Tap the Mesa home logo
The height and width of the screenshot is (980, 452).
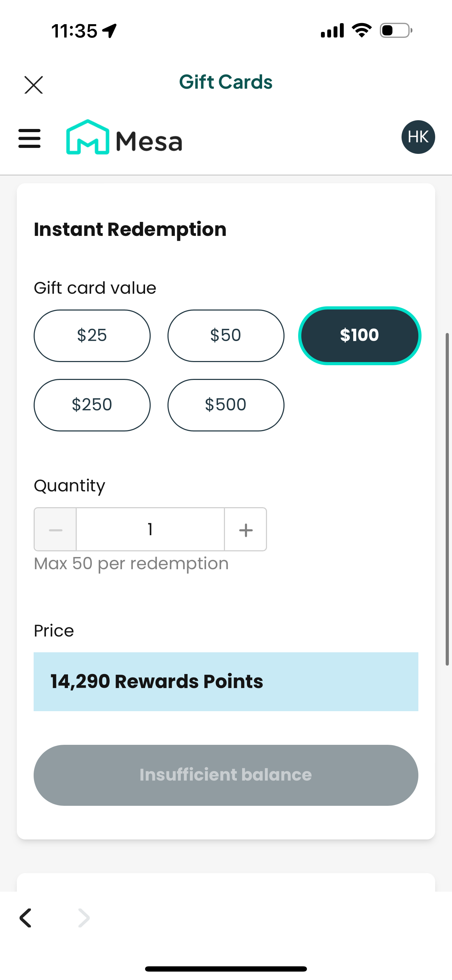click(124, 138)
